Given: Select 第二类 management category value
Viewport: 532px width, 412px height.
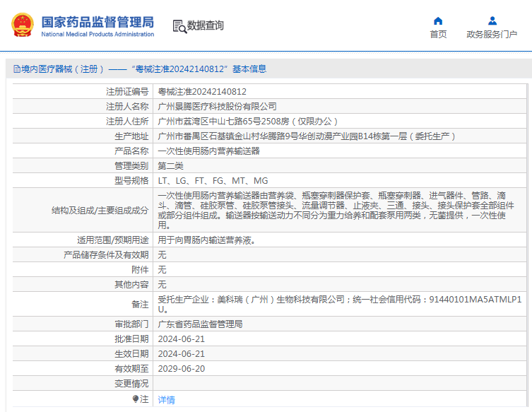Looking at the screenshot, I should point(171,166).
